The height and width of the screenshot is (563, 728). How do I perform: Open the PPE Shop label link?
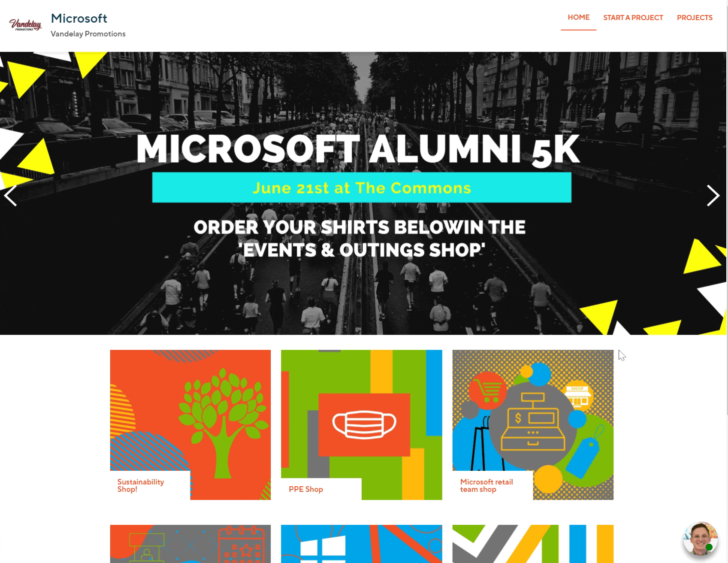coord(305,489)
